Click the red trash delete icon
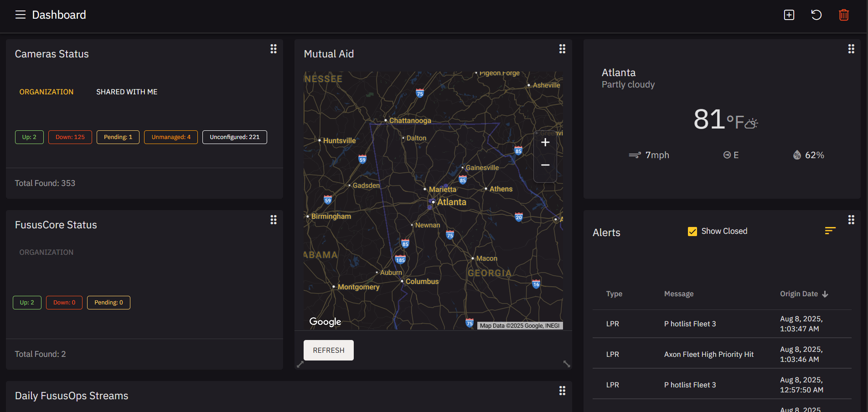This screenshot has height=412, width=868. coord(844,15)
